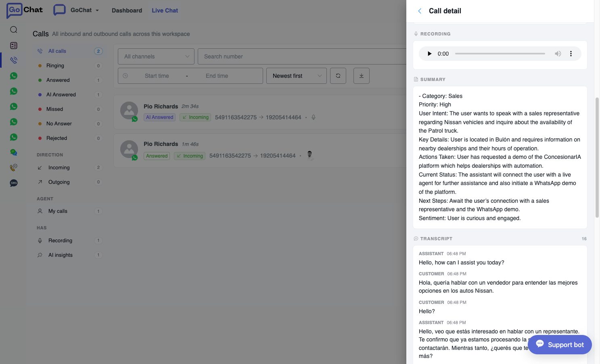
Task: Click the All calls count badge 2
Action: tap(98, 51)
